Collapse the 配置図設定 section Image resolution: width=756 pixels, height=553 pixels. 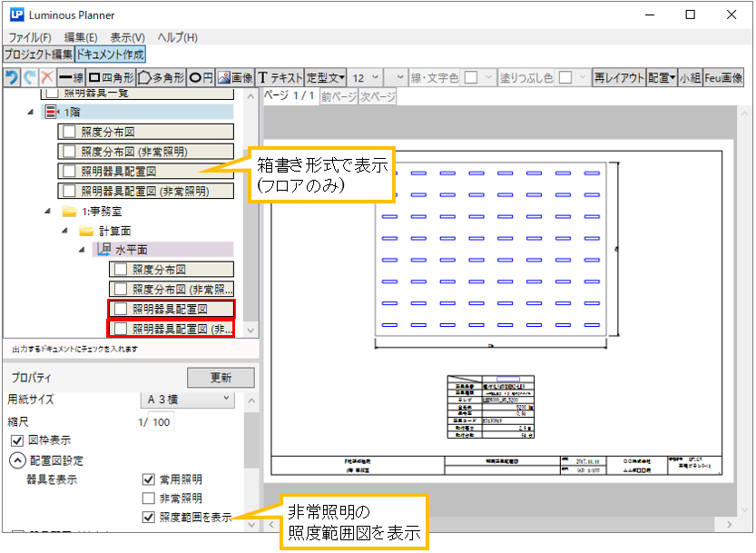click(17, 460)
